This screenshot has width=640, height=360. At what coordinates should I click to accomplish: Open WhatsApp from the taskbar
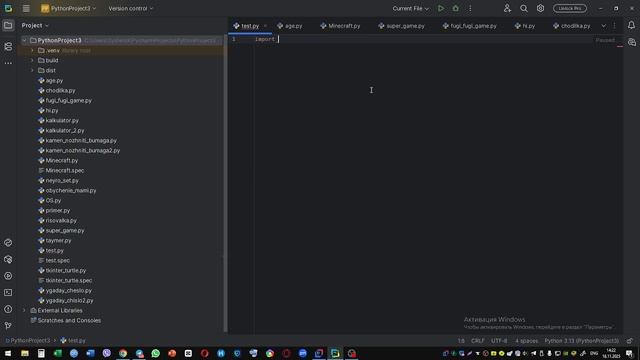[x=156, y=353]
